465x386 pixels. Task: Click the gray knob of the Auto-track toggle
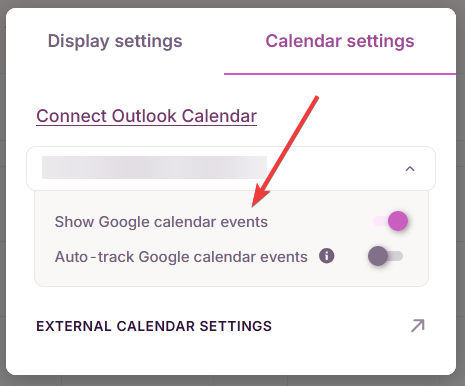click(x=378, y=256)
